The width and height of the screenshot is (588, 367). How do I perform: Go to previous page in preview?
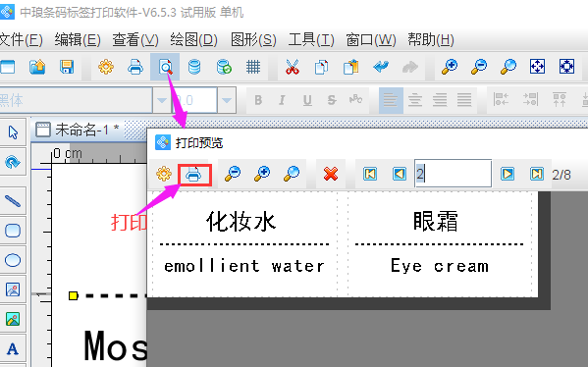[400, 174]
